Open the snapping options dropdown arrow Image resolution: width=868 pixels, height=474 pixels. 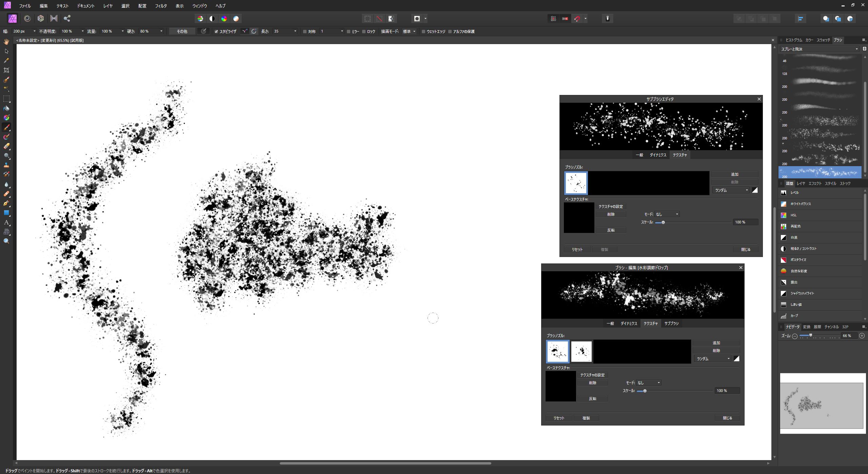coord(586,19)
